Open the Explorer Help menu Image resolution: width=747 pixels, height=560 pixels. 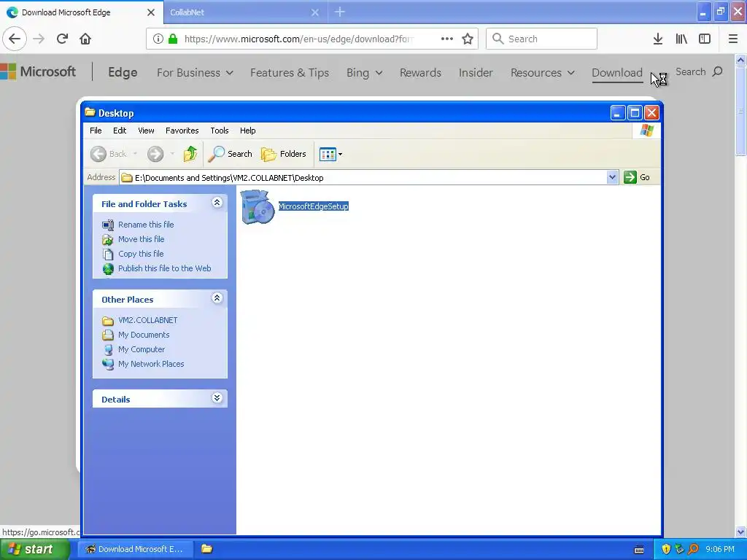248,131
